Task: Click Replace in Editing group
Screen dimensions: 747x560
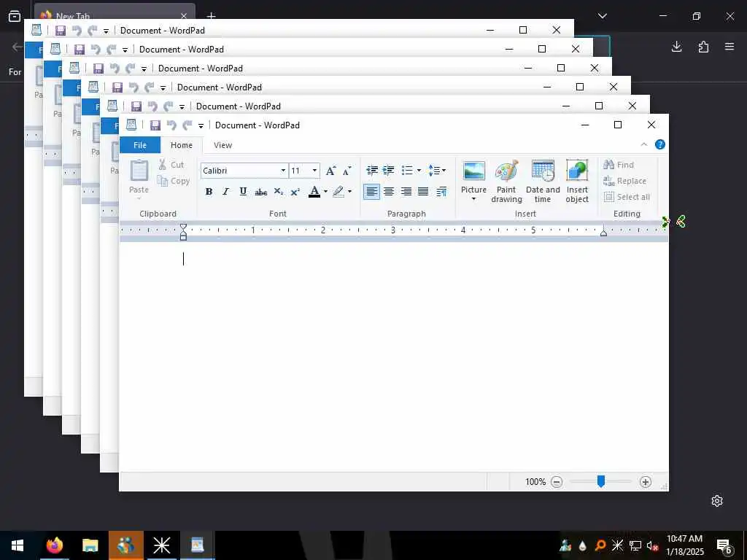Action: coord(624,181)
